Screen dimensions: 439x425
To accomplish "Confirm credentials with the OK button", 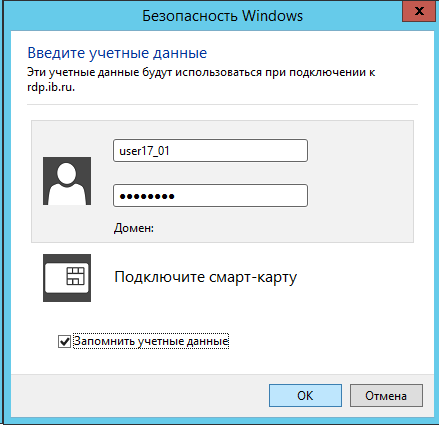I will point(305,396).
